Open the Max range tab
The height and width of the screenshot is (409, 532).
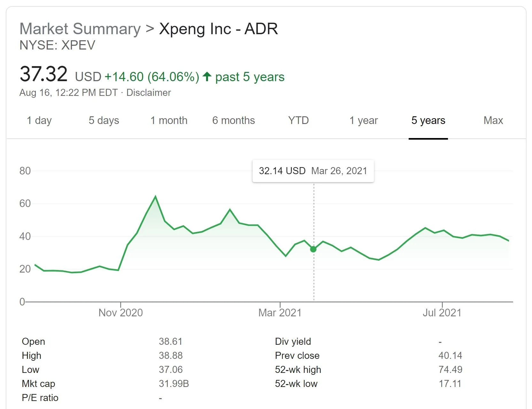tap(493, 120)
